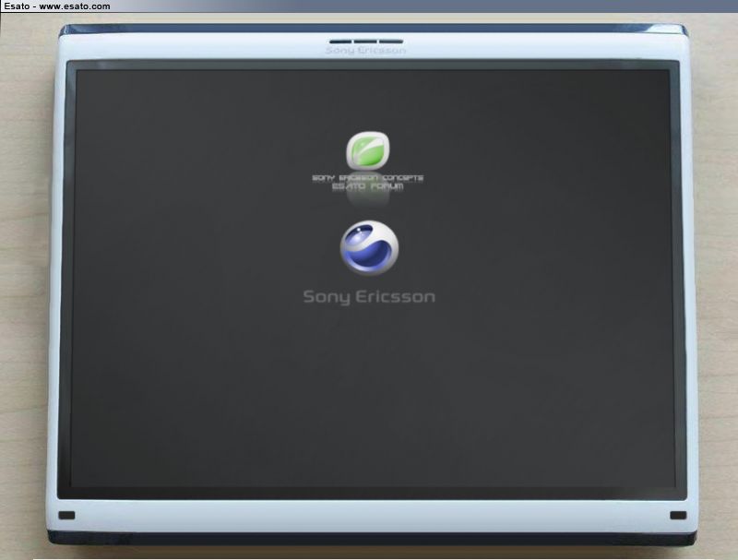
Task: Click the "Esato - www.esato.com" title text
Action: click(57, 6)
